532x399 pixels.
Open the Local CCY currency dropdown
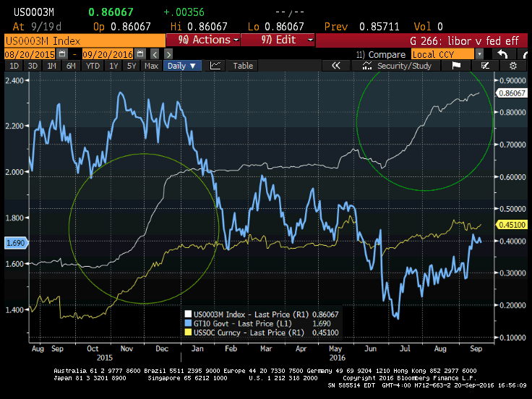[479, 54]
